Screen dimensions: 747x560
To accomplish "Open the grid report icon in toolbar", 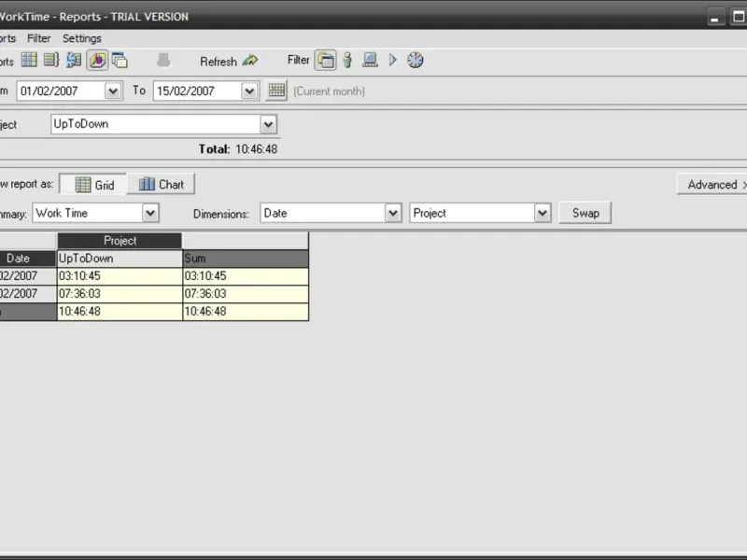I will click(29, 61).
